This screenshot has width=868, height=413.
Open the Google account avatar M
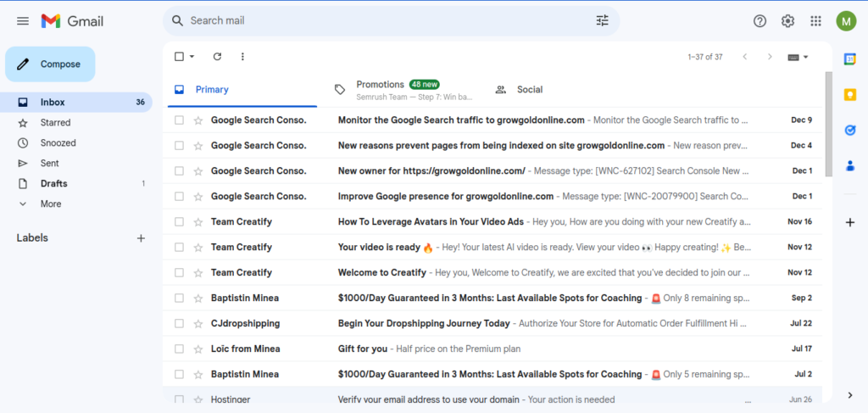[846, 21]
